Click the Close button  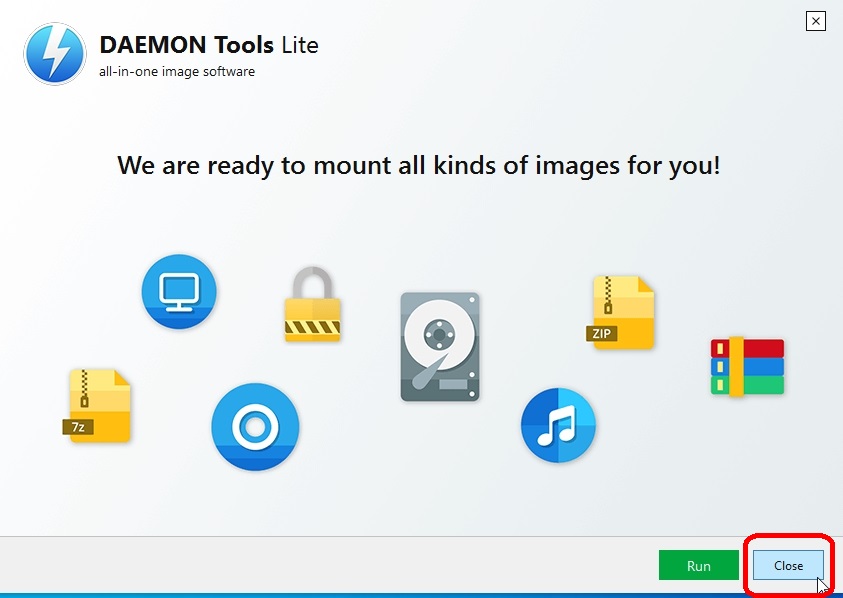[788, 565]
